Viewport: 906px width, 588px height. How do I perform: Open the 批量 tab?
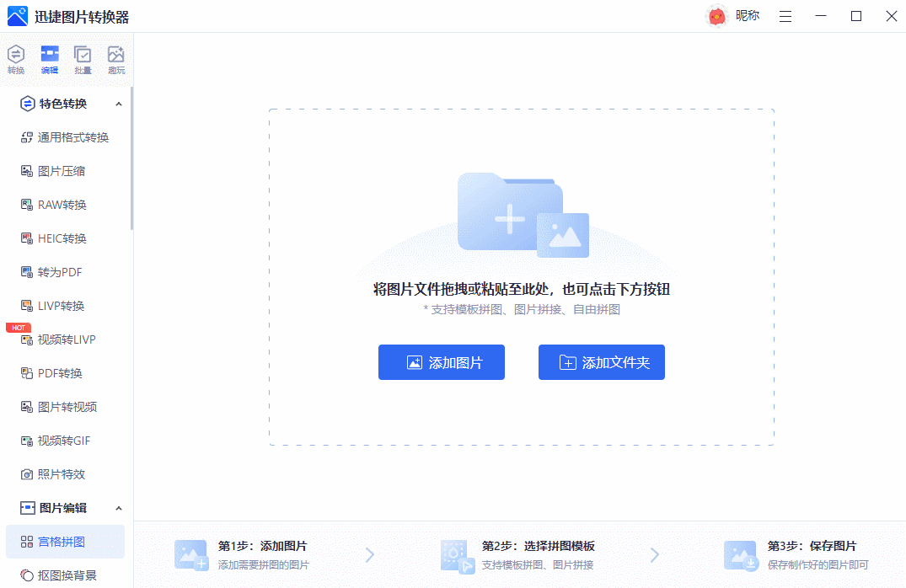point(83,60)
